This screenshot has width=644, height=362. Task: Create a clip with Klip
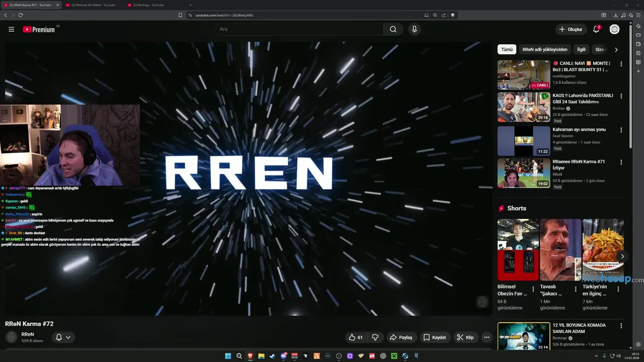(x=465, y=337)
